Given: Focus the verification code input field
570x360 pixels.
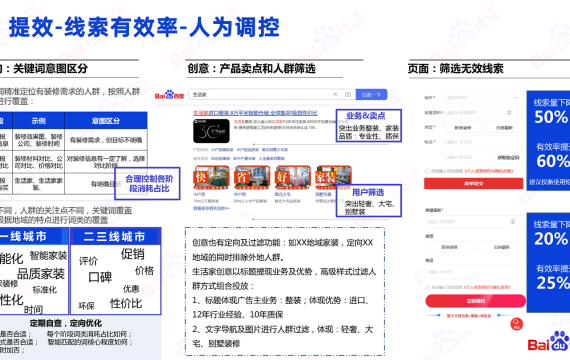Looking at the screenshot, I should [469, 157].
